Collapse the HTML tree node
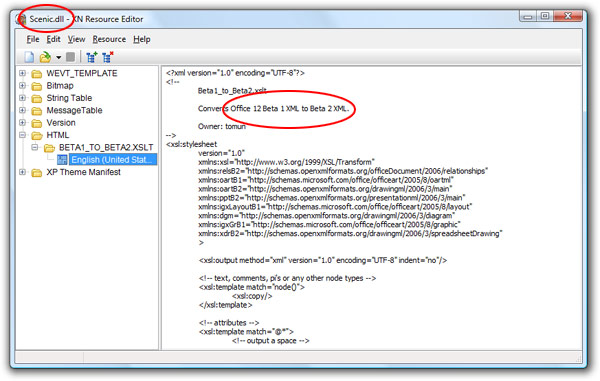The height and width of the screenshot is (381, 600). click(23, 135)
